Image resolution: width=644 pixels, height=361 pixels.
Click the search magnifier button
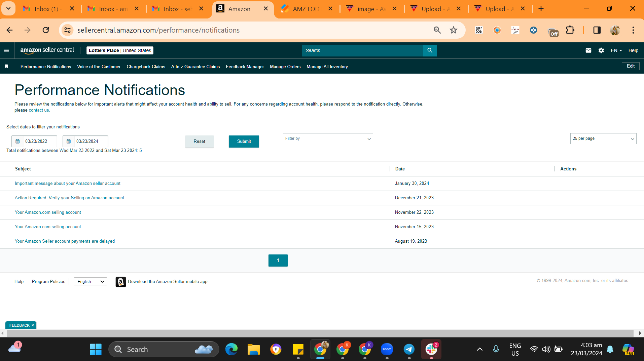(x=430, y=50)
